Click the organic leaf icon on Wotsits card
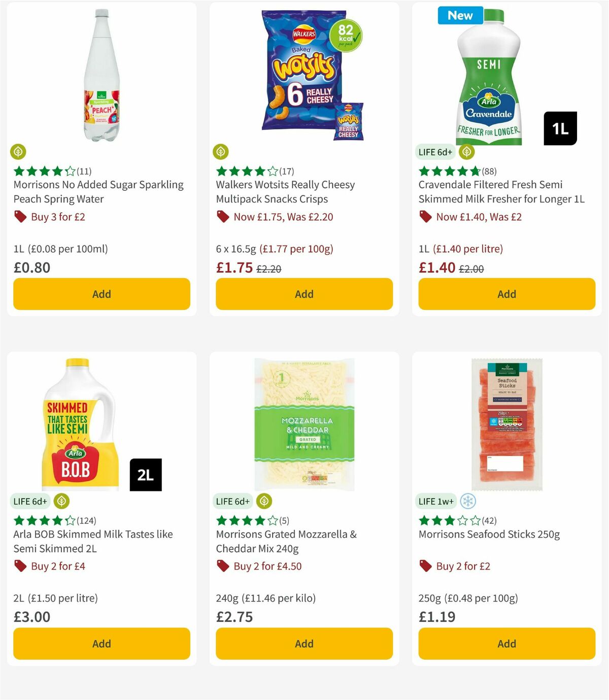This screenshot has height=700, width=609. tap(222, 152)
